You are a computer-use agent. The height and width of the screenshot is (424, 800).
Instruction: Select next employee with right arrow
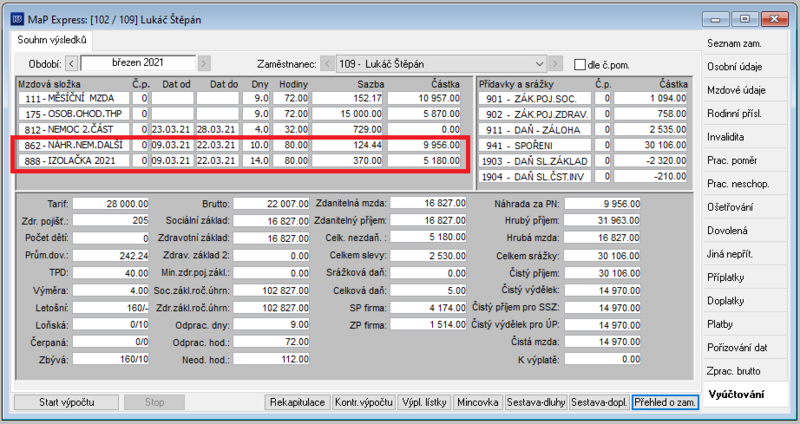(556, 64)
